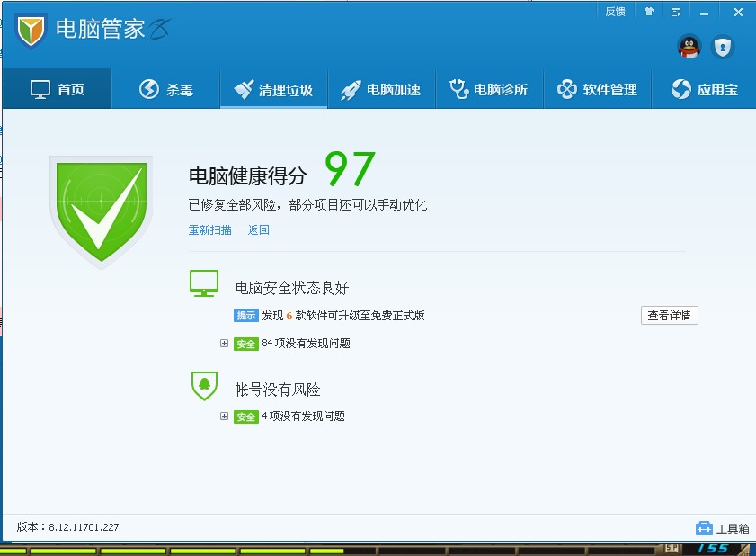
Task: Minimize the 电脑管家 window
Action: tap(705, 13)
